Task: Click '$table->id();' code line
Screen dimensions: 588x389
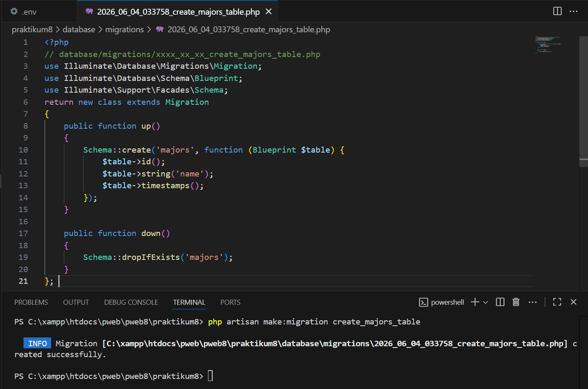Action: pos(133,161)
